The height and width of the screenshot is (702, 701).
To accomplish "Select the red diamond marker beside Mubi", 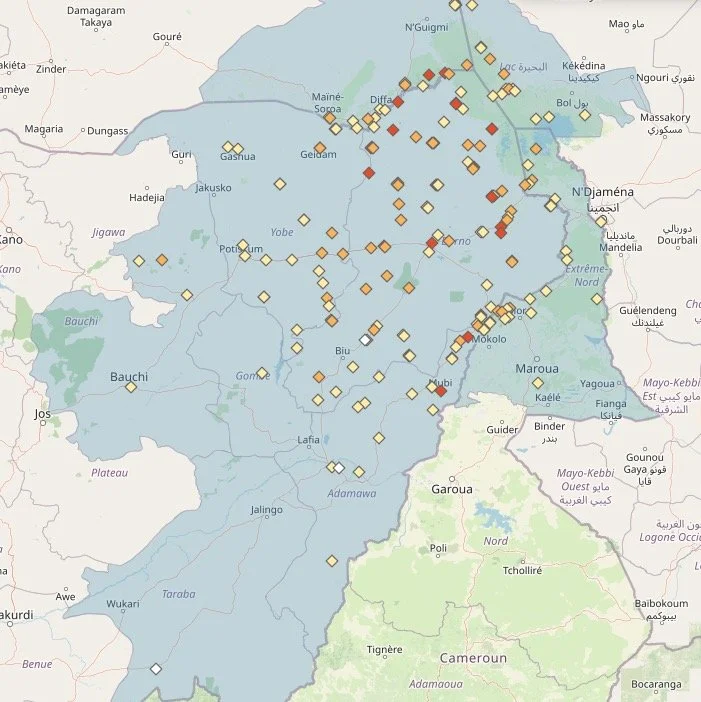I will (x=440, y=391).
